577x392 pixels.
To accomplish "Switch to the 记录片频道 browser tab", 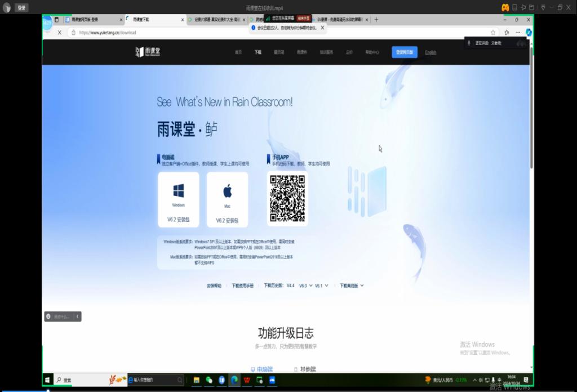I will pos(217,20).
